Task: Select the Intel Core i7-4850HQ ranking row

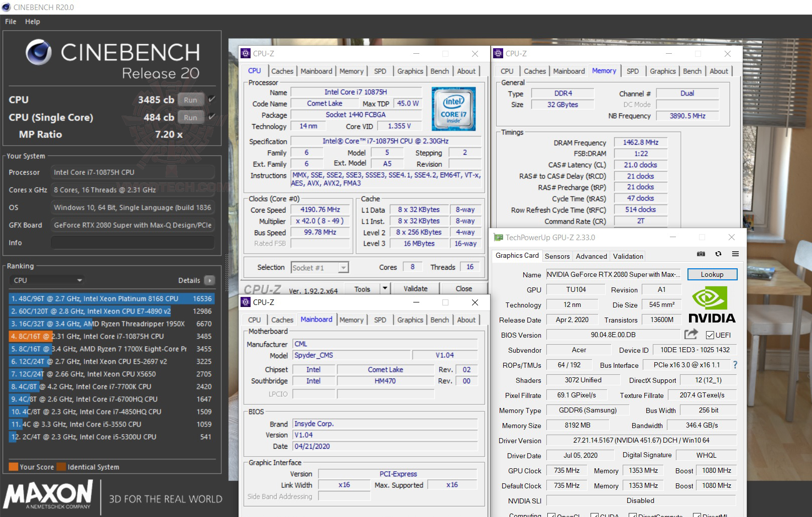Action: tap(111, 411)
